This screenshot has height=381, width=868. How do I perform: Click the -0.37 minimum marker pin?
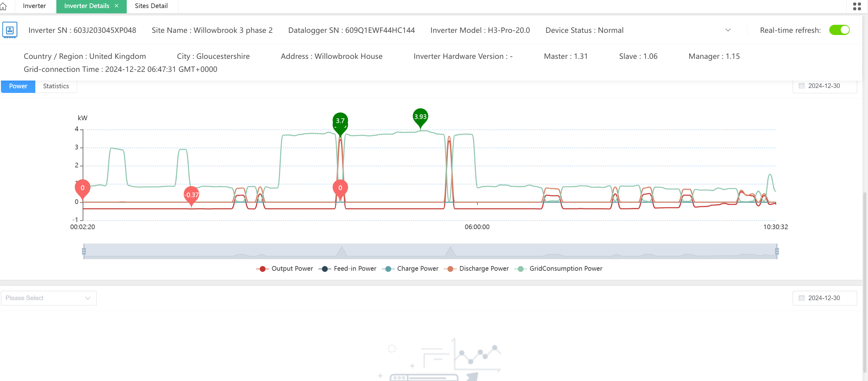(x=191, y=195)
